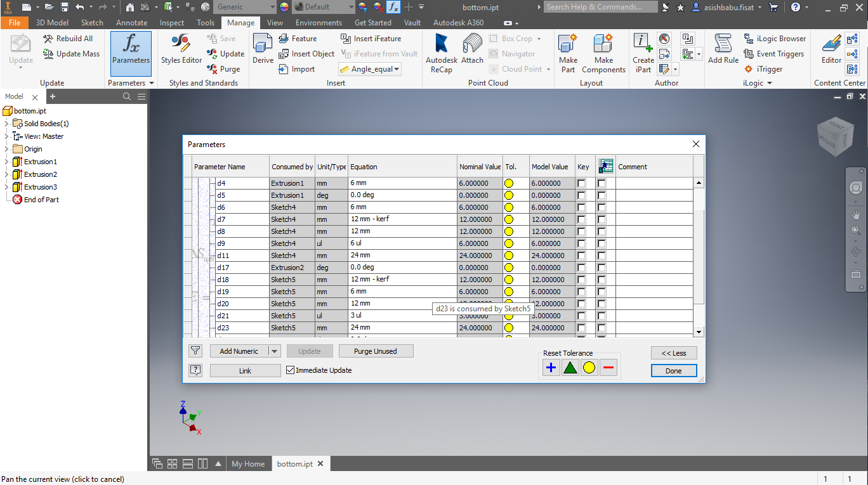Run Update Mass command
This screenshot has width=868, height=485.
[x=71, y=54]
